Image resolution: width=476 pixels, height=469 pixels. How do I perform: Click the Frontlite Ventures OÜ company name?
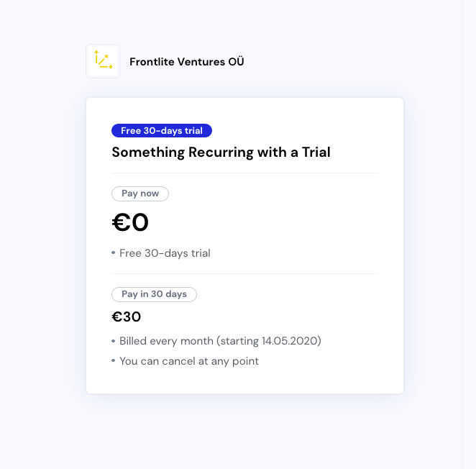187,62
